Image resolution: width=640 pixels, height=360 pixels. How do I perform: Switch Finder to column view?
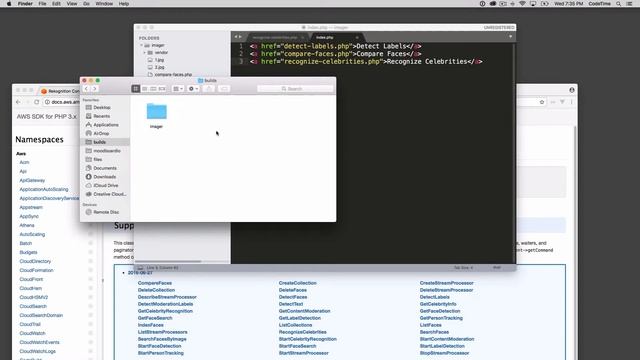tap(153, 89)
